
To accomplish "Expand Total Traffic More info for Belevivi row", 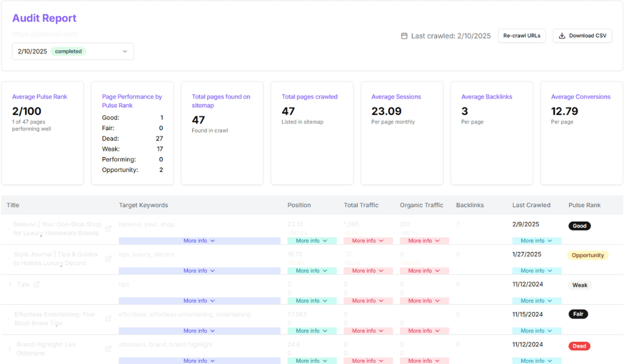I will [x=368, y=241].
